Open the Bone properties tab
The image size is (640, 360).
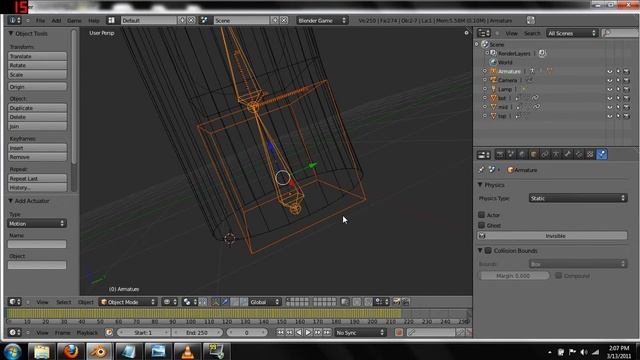pos(567,154)
